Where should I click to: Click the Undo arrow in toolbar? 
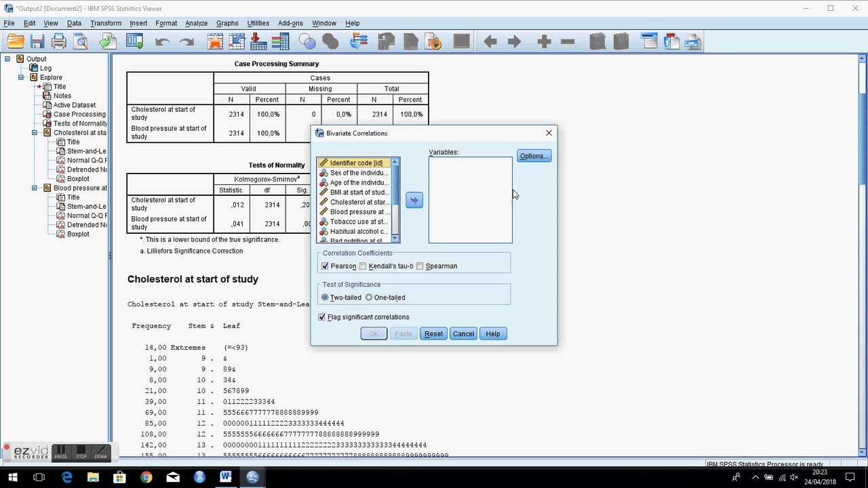point(162,42)
